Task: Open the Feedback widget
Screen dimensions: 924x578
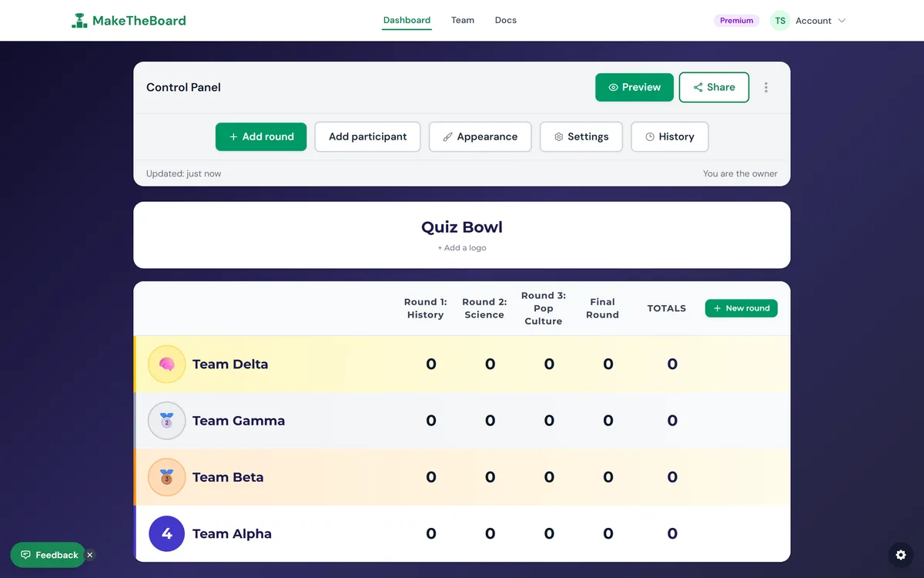Action: tap(48, 555)
